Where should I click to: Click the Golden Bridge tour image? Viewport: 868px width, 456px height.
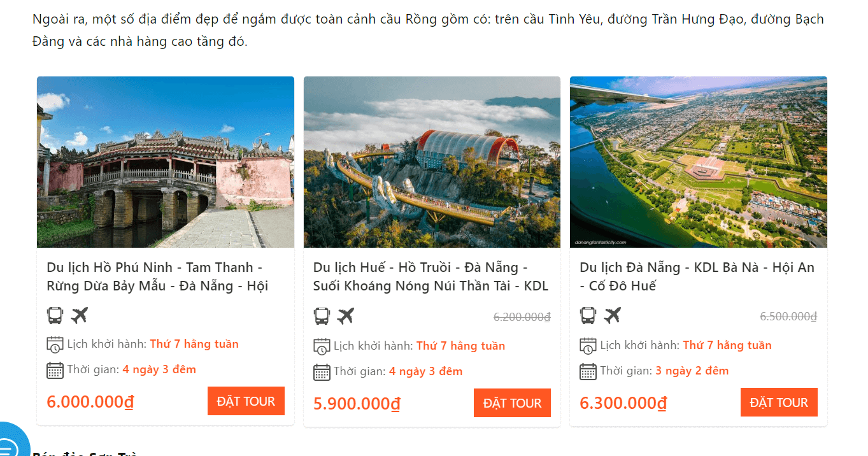click(x=432, y=162)
